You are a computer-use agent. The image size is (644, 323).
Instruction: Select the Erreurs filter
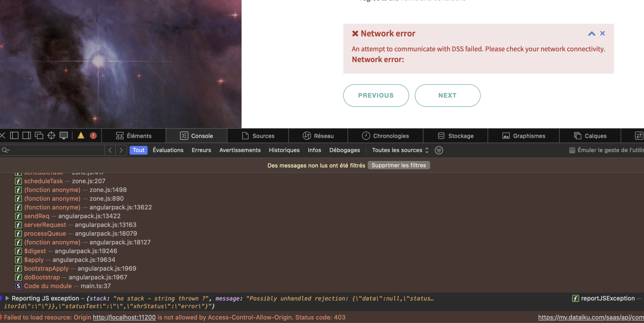pyautogui.click(x=201, y=150)
